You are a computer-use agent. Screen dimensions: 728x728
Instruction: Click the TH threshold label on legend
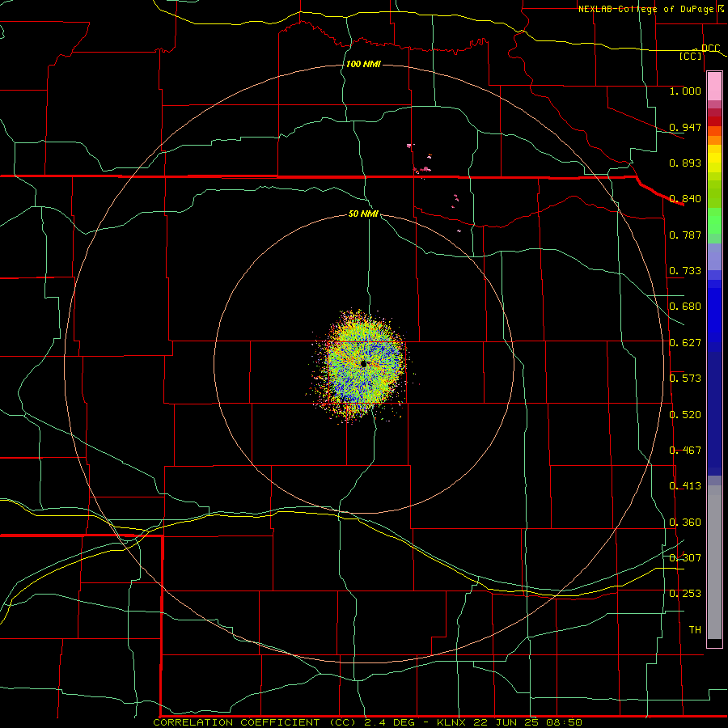(x=695, y=630)
